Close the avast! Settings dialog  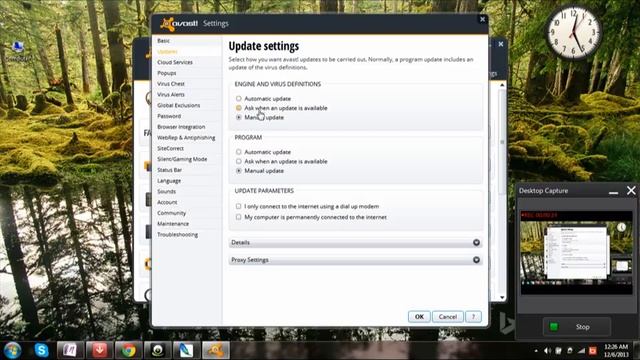tap(482, 19)
